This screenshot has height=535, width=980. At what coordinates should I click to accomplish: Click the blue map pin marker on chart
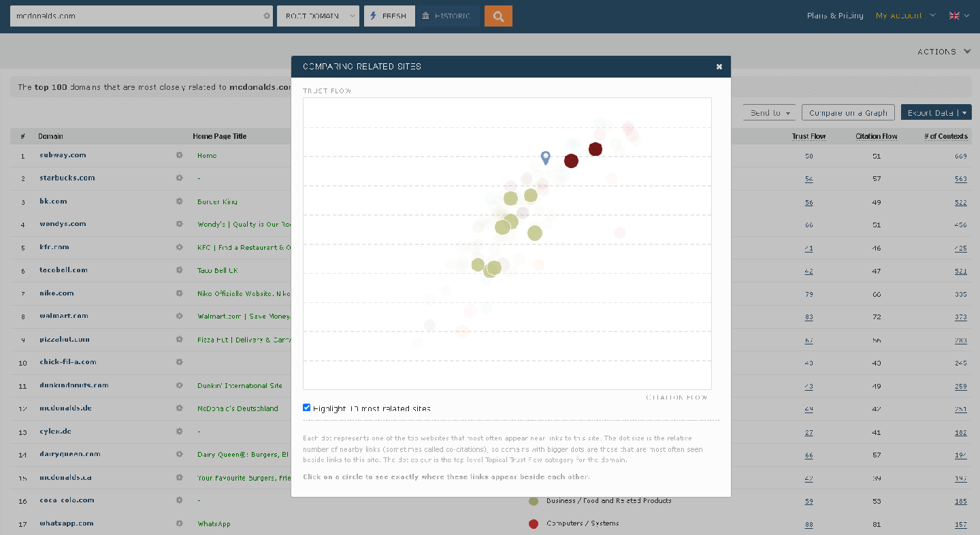(545, 158)
